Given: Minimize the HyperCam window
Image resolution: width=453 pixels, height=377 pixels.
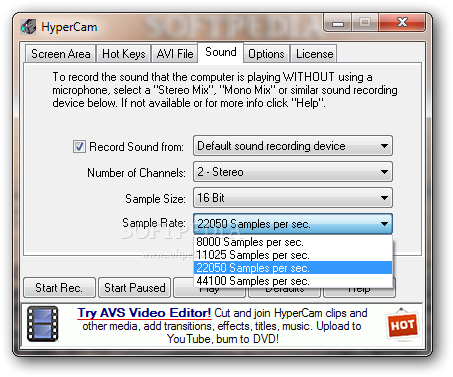Looking at the screenshot, I should pos(338,23).
